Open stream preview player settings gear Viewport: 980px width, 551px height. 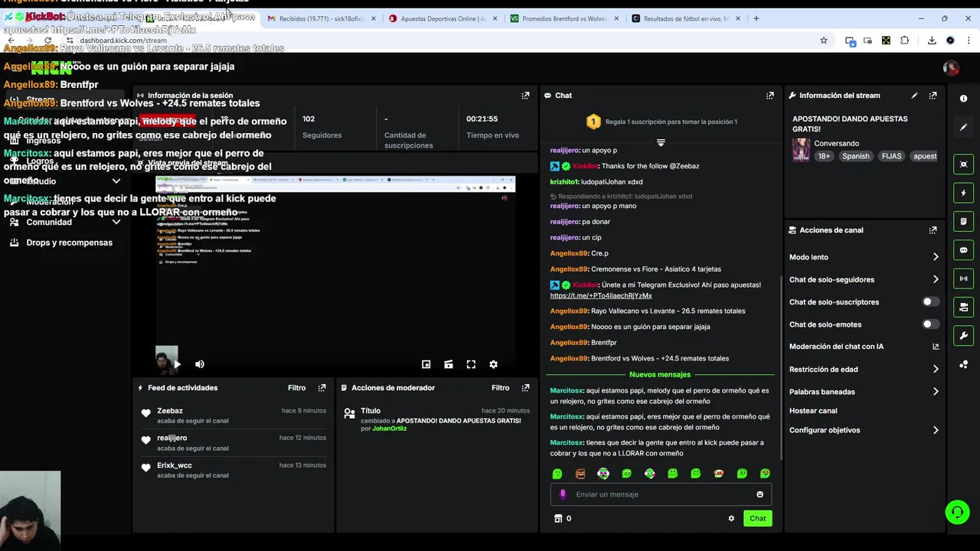coord(493,364)
